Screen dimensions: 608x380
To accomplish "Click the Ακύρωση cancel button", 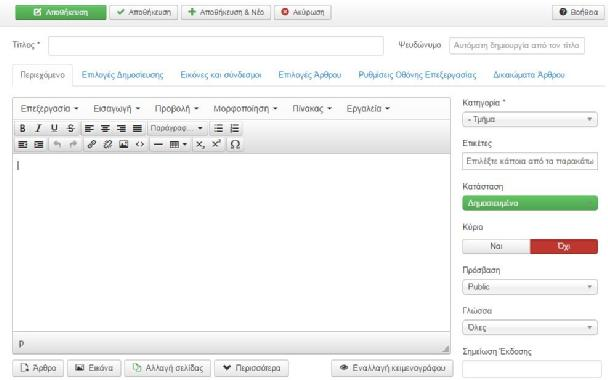I will point(302,12).
